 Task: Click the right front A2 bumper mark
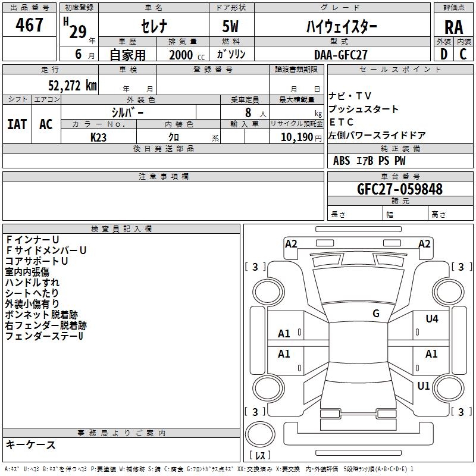424,244
